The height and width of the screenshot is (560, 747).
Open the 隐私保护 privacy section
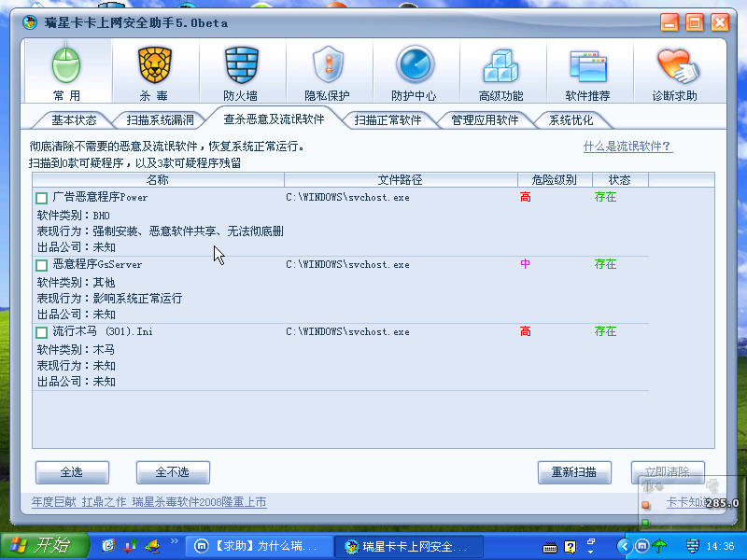pos(328,72)
